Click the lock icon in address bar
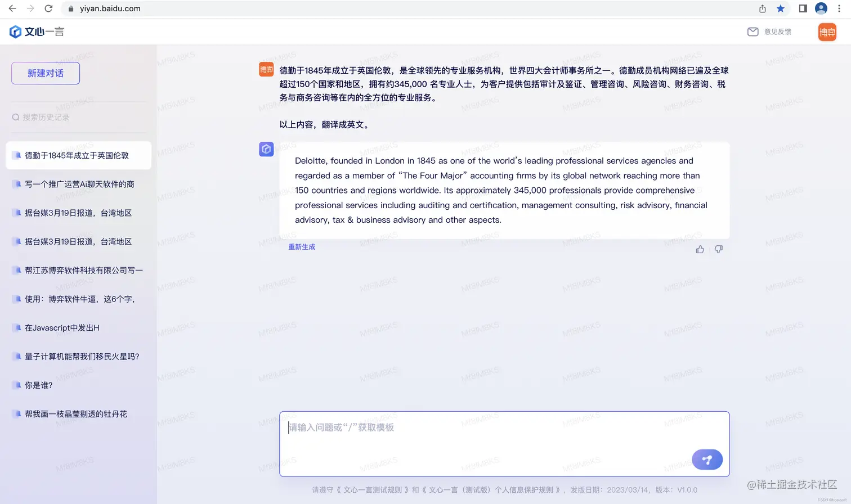The width and height of the screenshot is (851, 504). 71,8
